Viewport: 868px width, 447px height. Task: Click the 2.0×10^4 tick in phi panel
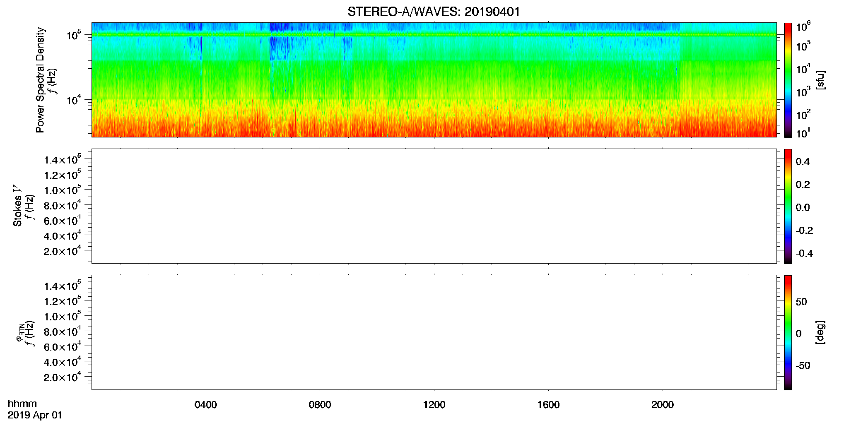click(x=63, y=376)
